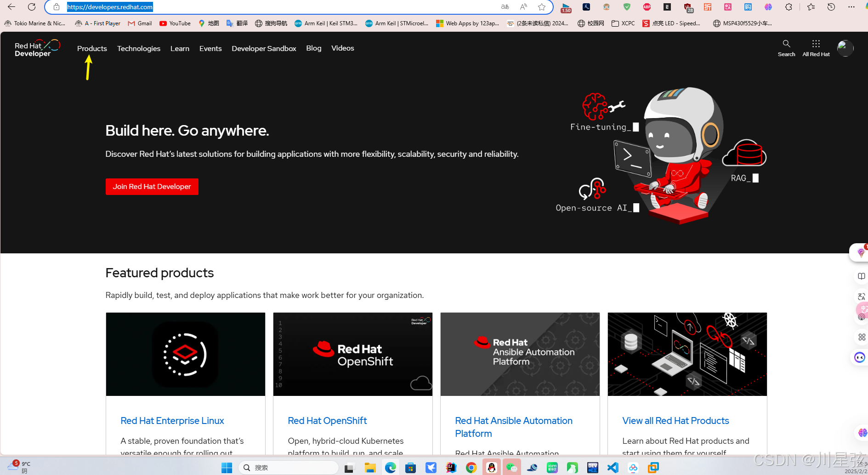This screenshot has height=475, width=868.
Task: Click the read aloud icon in address bar
Action: [523, 7]
